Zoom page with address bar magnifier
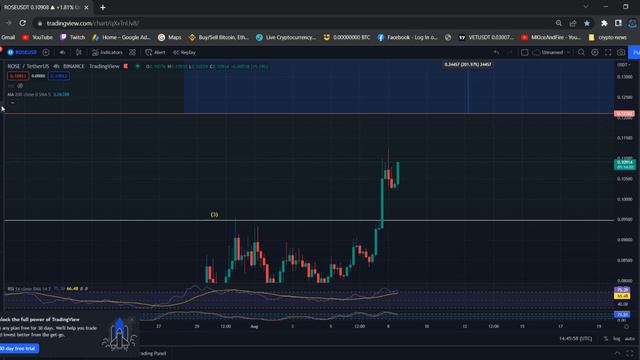640x360 pixels. click(558, 23)
